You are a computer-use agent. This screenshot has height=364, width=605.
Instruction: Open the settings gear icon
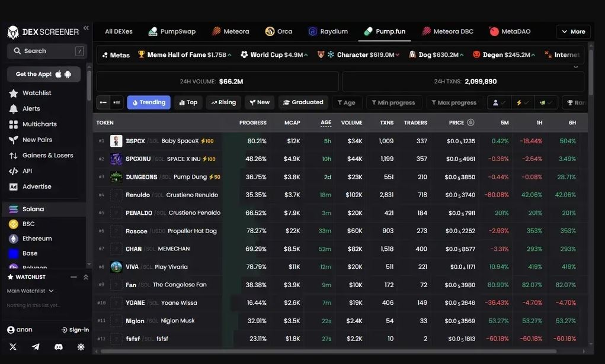(x=81, y=347)
